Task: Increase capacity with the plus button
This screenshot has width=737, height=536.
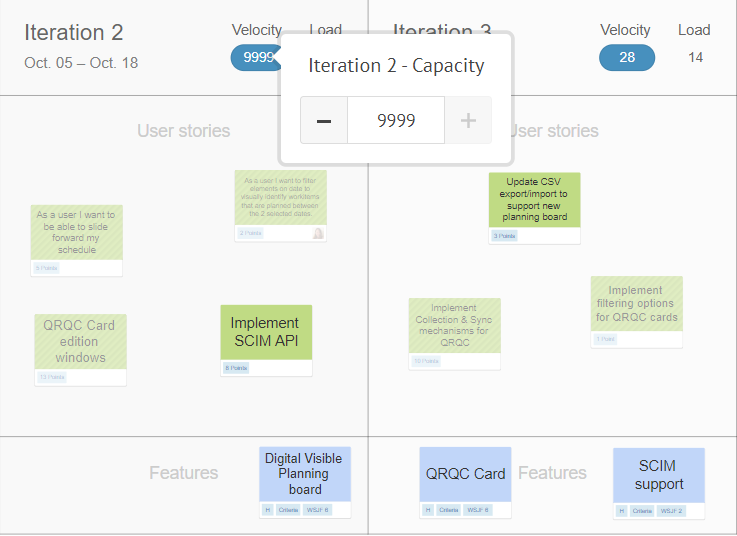Action: [468, 120]
